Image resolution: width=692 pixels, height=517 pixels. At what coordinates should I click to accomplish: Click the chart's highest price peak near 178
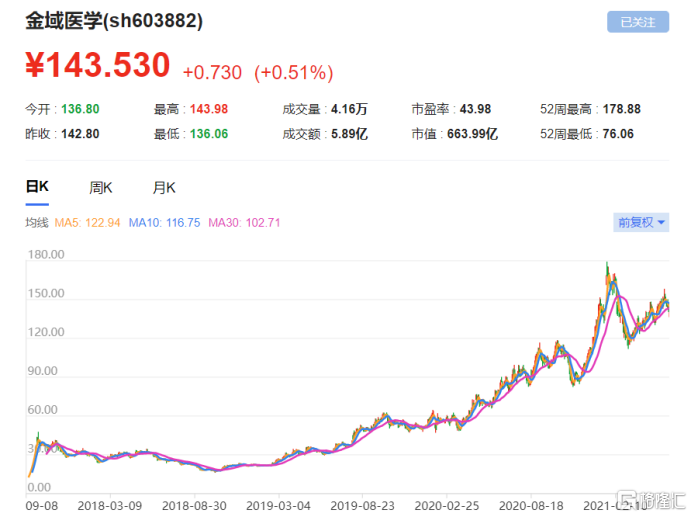coord(607,266)
